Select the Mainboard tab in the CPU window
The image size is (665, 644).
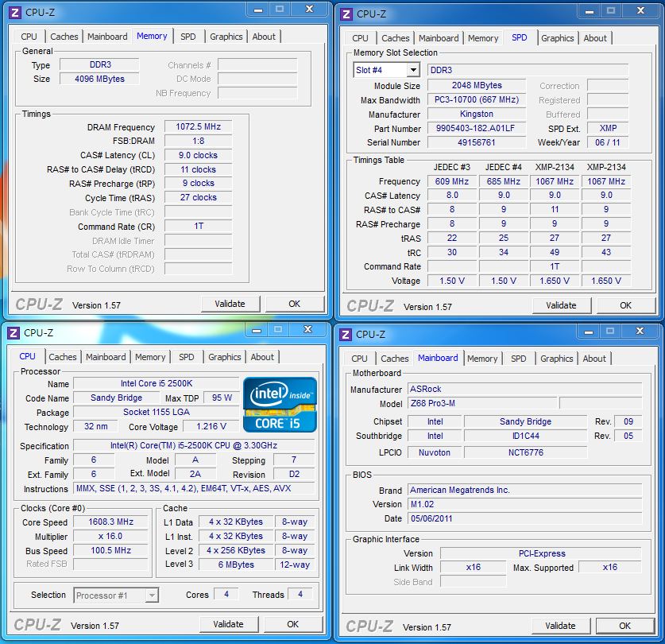pyautogui.click(x=106, y=358)
